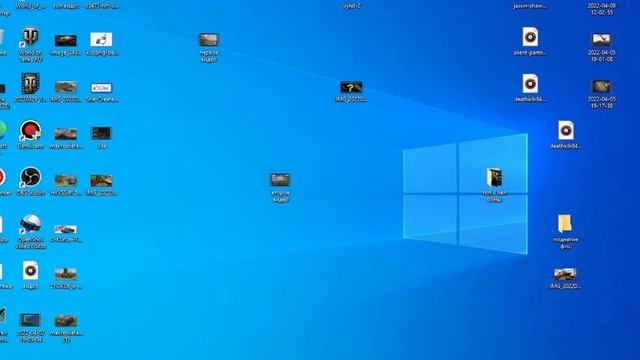Select the поднятие фпс folder

coord(565,231)
